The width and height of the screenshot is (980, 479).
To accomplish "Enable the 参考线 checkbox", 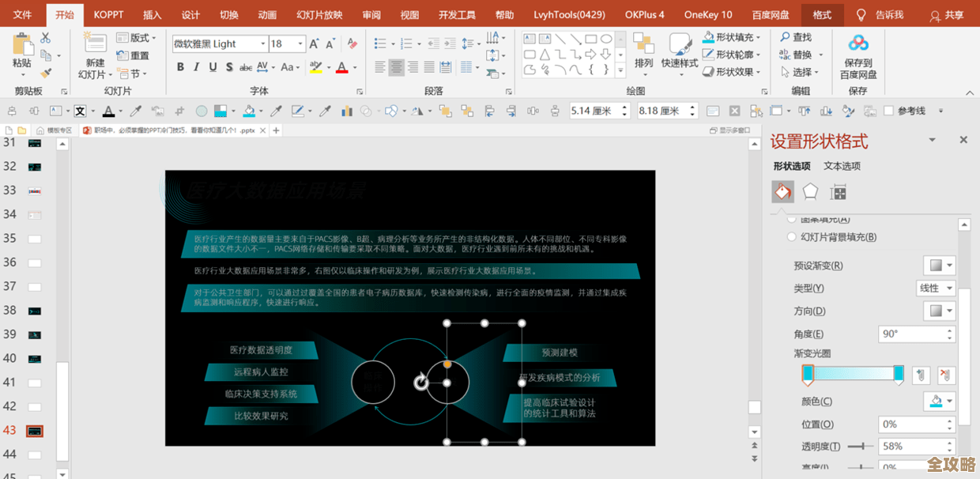I will 889,111.
